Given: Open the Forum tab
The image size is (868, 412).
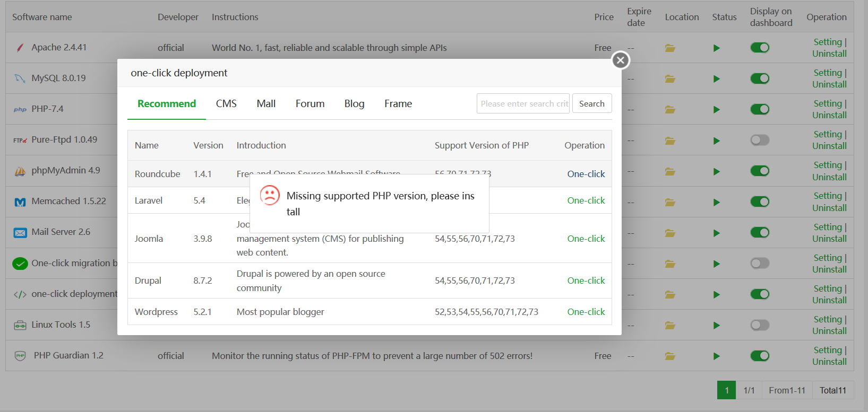Looking at the screenshot, I should coord(310,104).
